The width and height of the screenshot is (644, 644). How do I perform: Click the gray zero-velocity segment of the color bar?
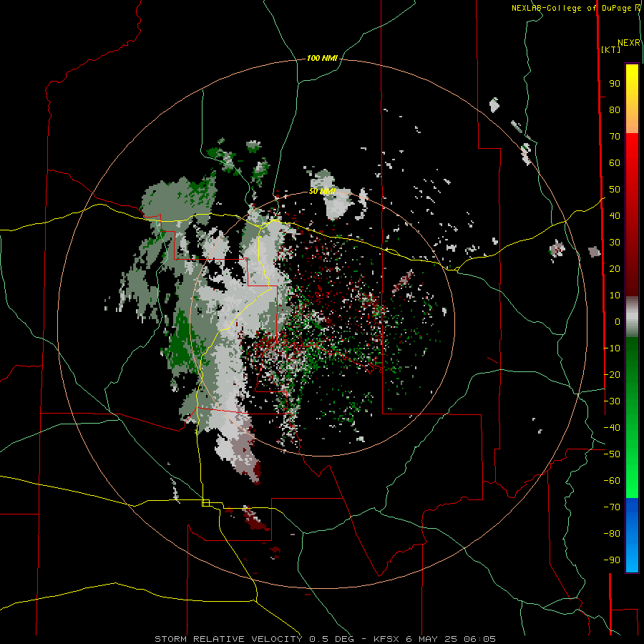pyautogui.click(x=632, y=317)
